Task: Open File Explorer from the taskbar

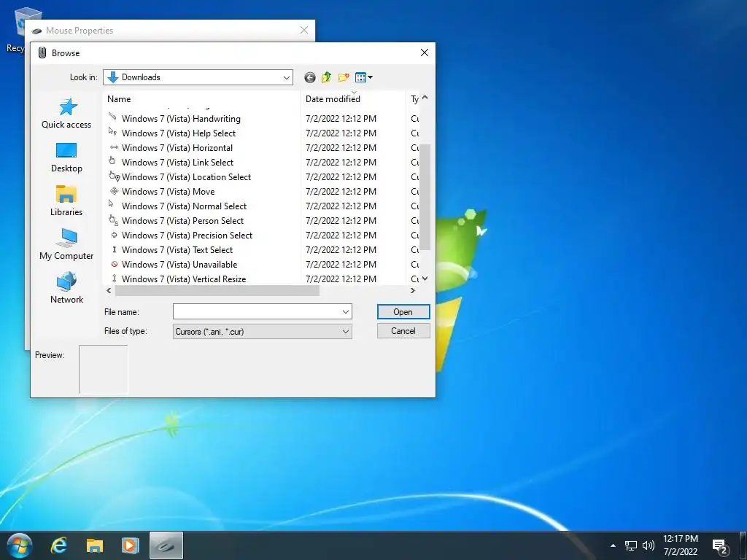Action: (x=94, y=545)
